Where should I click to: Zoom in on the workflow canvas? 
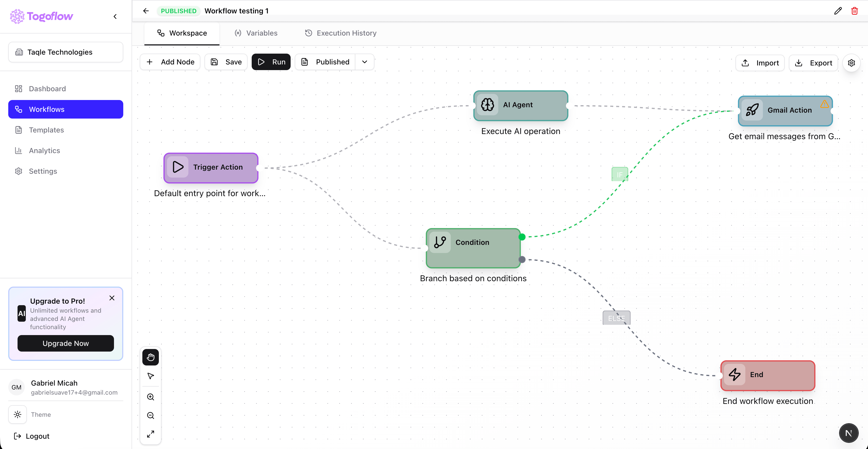point(151,397)
